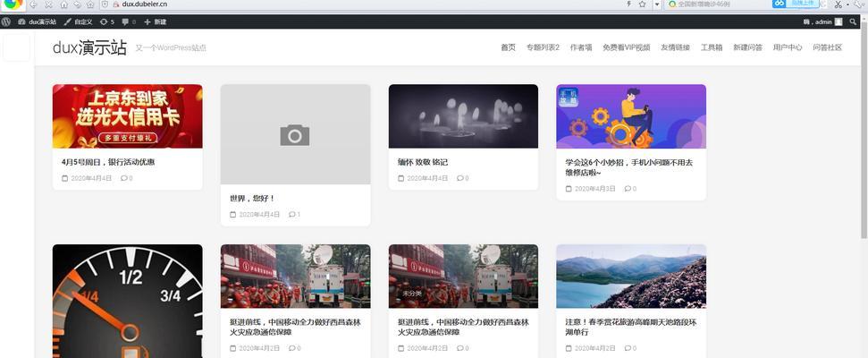
Task: Bookmark page with star icon beside lightning icon
Action: [642, 4]
